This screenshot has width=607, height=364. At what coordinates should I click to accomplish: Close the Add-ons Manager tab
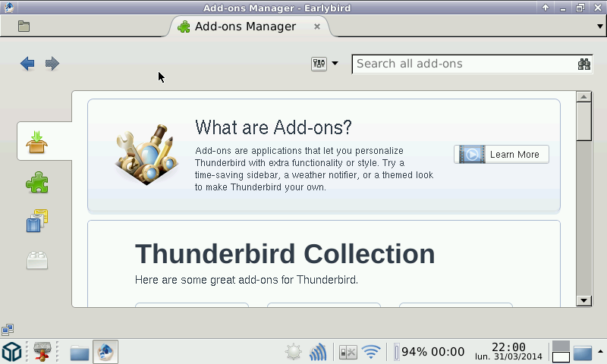pyautogui.click(x=317, y=27)
